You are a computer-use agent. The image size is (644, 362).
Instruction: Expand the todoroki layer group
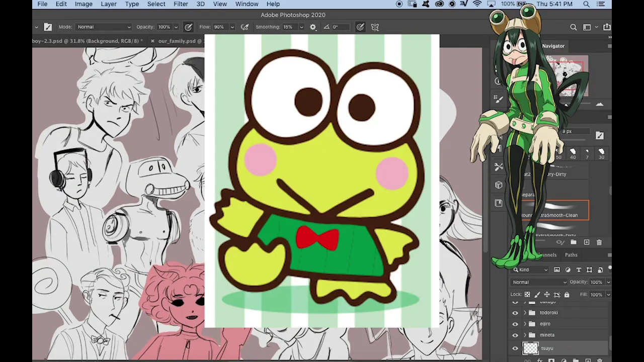[x=525, y=313]
